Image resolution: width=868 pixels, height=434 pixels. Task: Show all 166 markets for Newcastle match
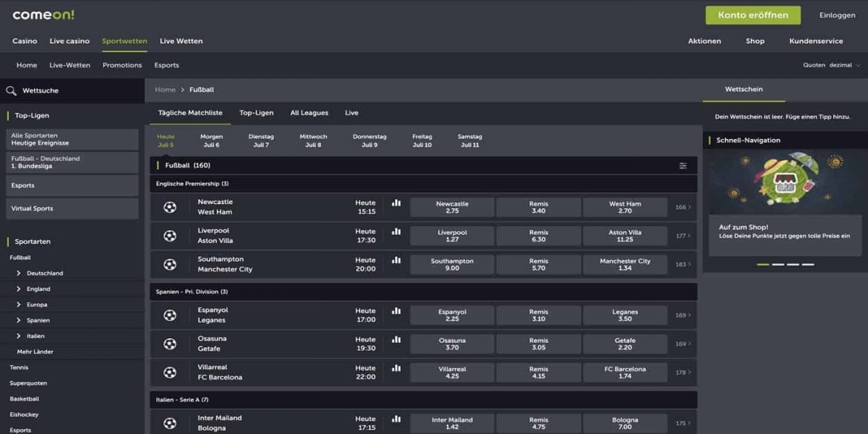pos(683,208)
